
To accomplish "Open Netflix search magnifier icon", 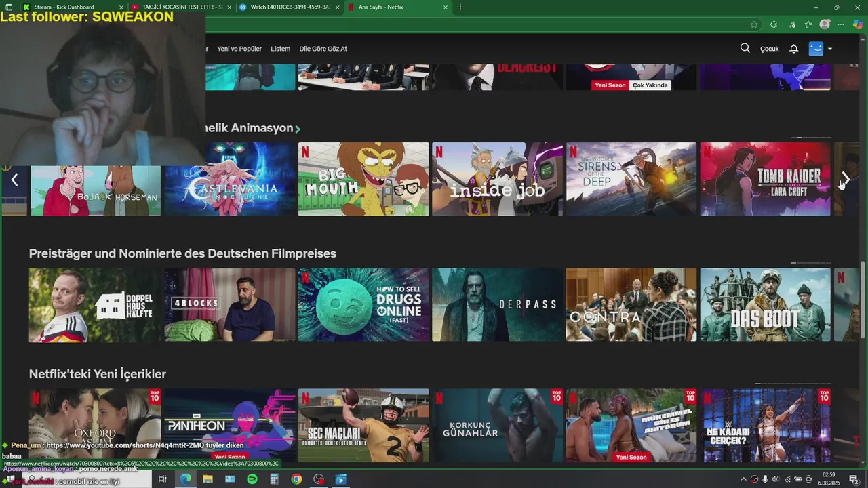I will tap(745, 48).
